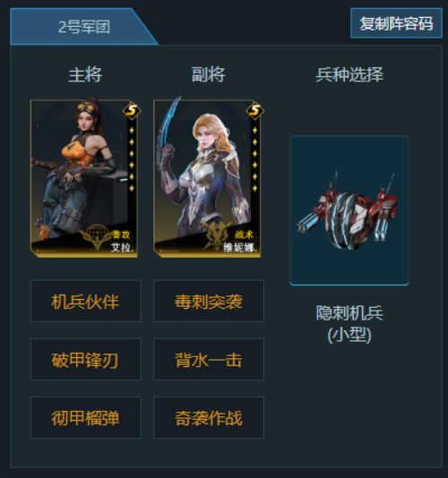Open 维妮娜 deputy general card

click(207, 179)
